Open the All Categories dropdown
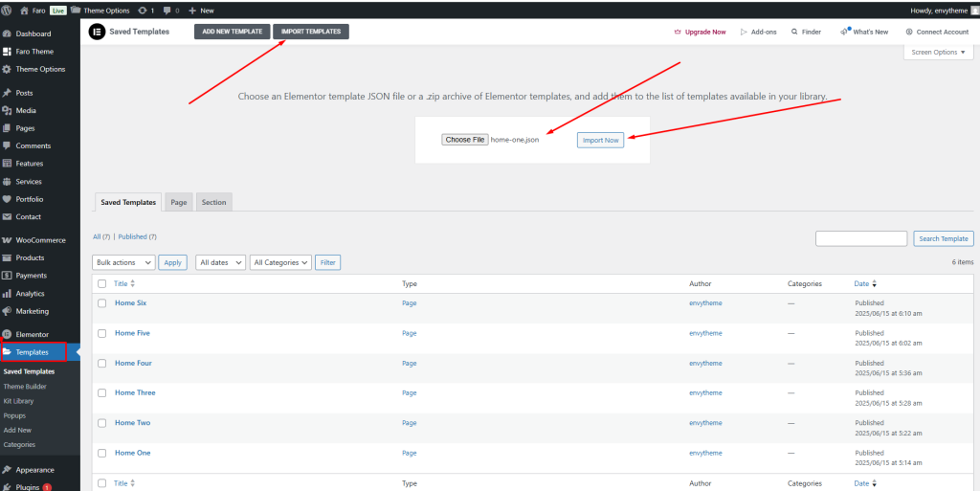The width and height of the screenshot is (980, 491). 280,262
